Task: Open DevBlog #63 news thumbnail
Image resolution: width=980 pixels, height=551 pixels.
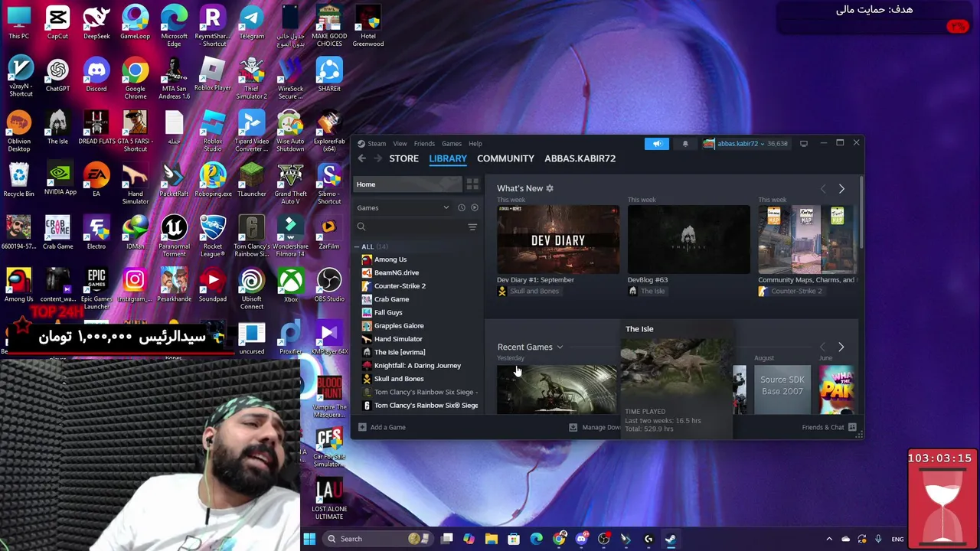Action: (688, 239)
